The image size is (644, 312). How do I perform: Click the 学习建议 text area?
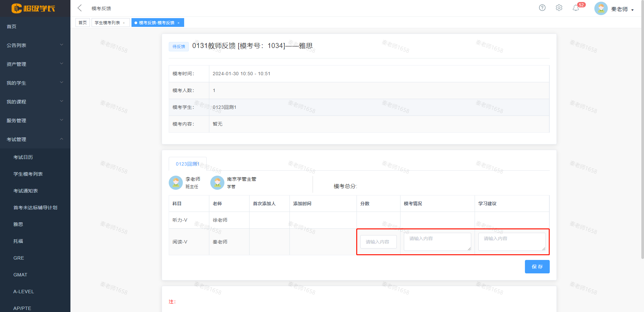512,242
